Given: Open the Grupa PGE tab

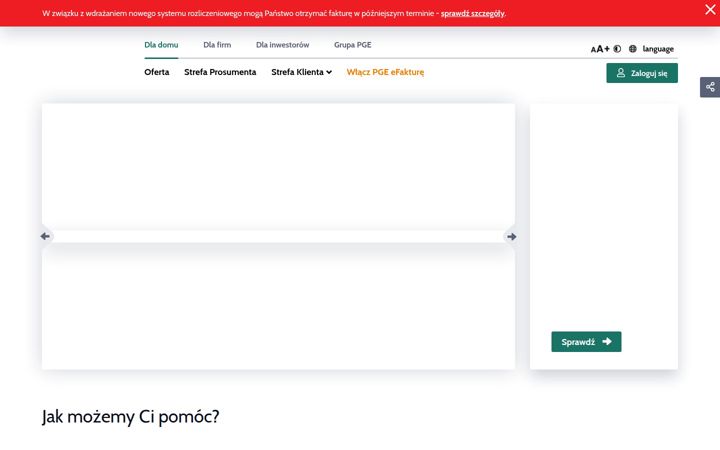Looking at the screenshot, I should (353, 45).
